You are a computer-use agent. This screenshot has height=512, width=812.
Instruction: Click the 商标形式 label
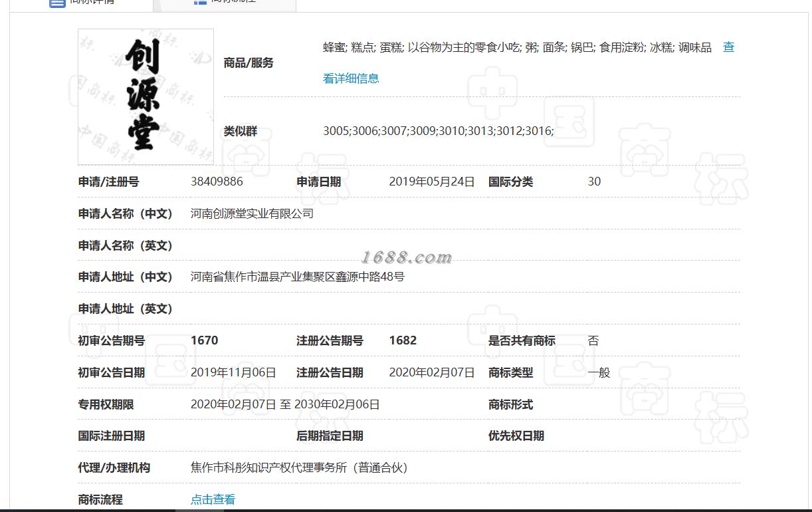coord(510,404)
